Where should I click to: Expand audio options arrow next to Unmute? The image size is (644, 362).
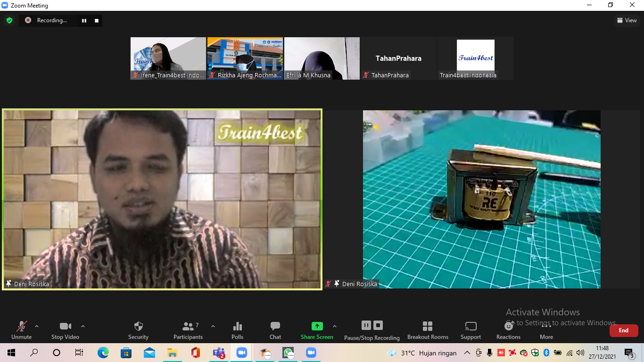(x=37, y=326)
